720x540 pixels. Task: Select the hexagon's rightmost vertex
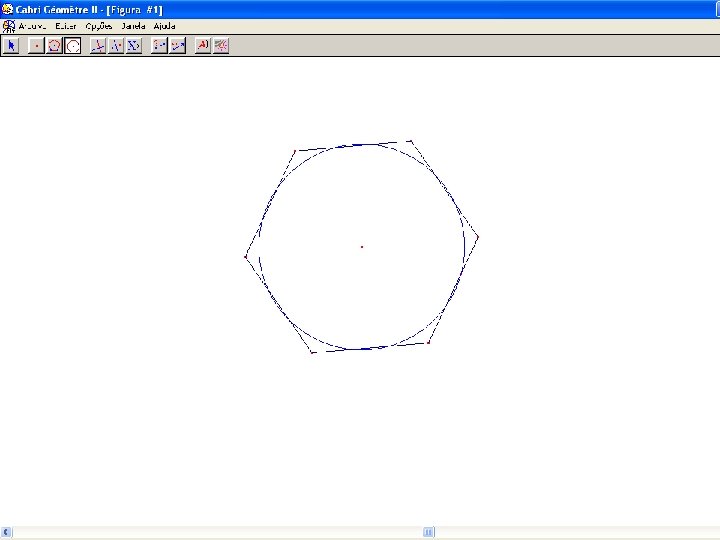click(x=478, y=237)
